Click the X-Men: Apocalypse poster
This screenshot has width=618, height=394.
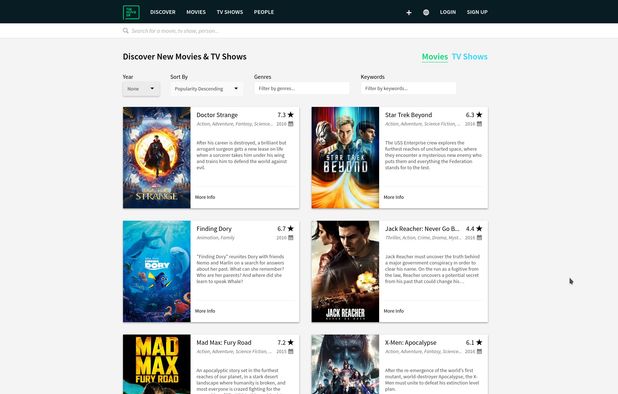tap(345, 364)
